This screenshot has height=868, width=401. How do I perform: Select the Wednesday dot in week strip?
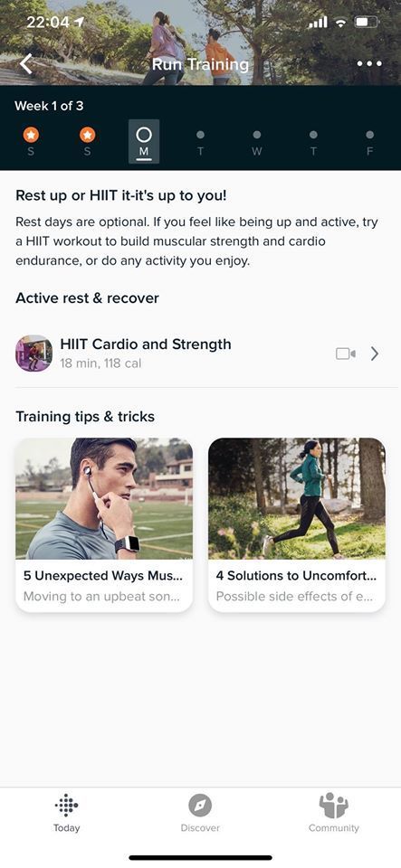(x=256, y=135)
